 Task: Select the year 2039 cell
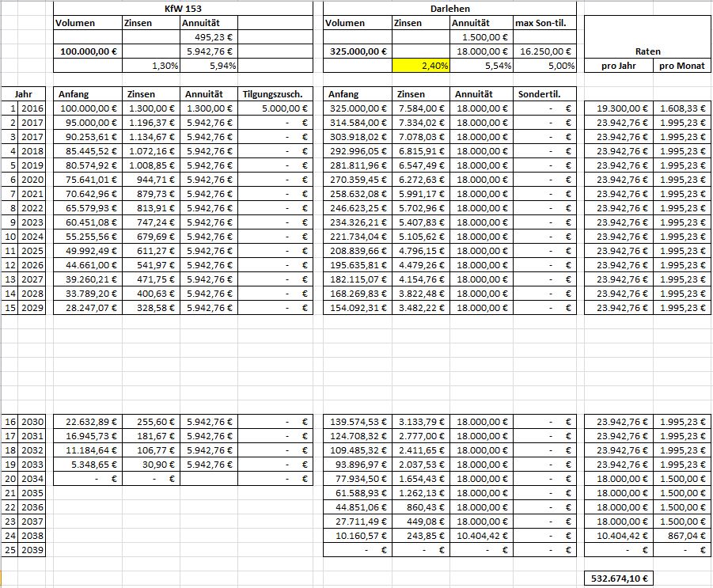(33, 550)
